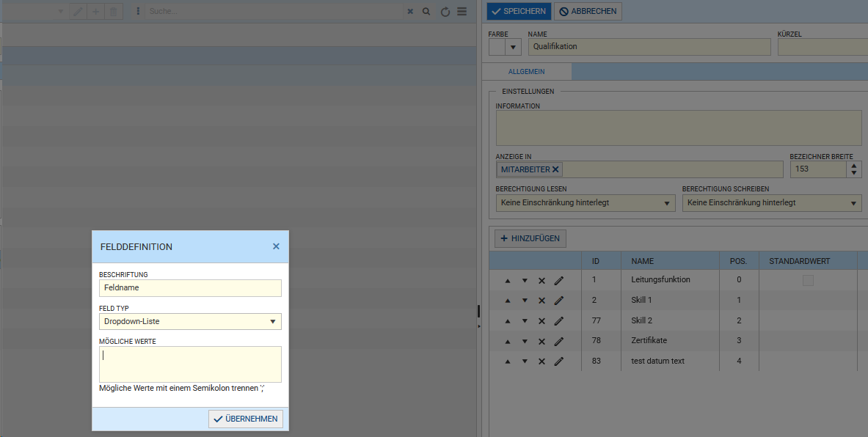Move Skill 1 row down
Viewport: 868px width, 437px height.
524,301
